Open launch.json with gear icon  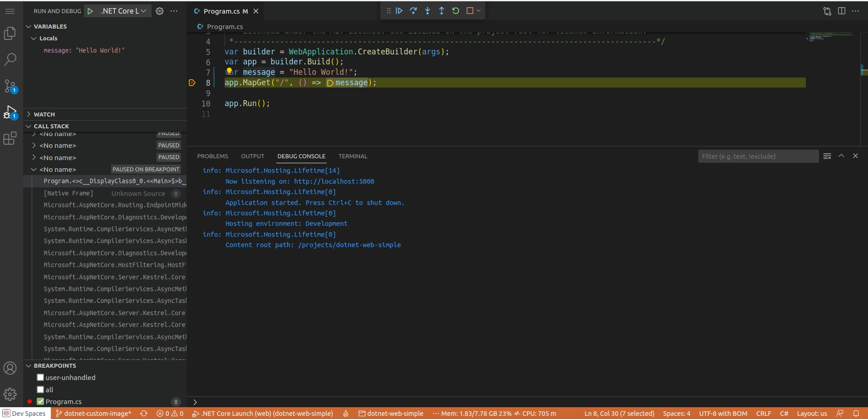click(x=160, y=11)
